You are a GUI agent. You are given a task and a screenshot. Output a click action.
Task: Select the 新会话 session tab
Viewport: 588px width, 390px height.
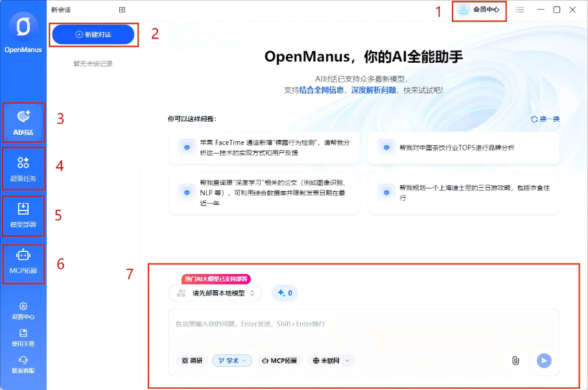point(60,10)
